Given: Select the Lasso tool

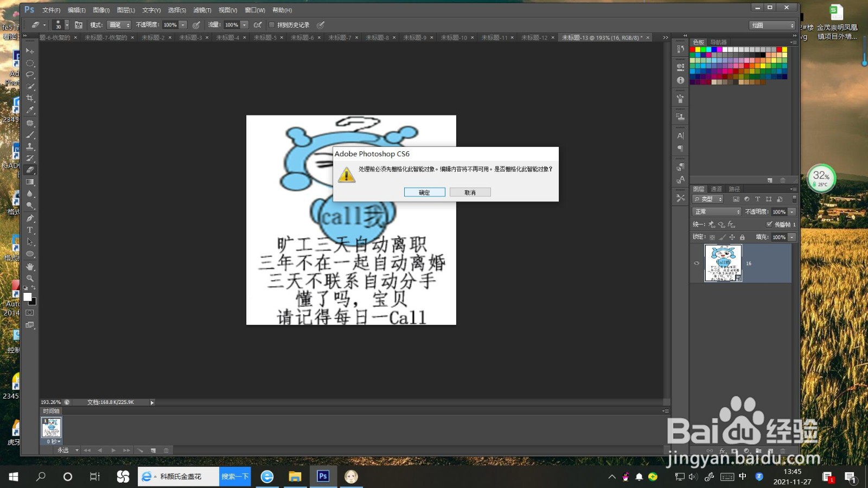Looking at the screenshot, I should (x=30, y=74).
